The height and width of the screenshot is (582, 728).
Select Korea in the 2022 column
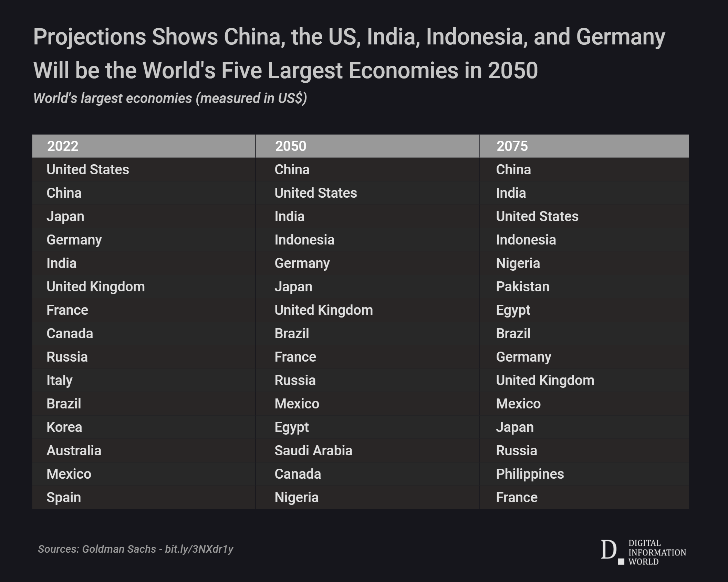(x=64, y=427)
